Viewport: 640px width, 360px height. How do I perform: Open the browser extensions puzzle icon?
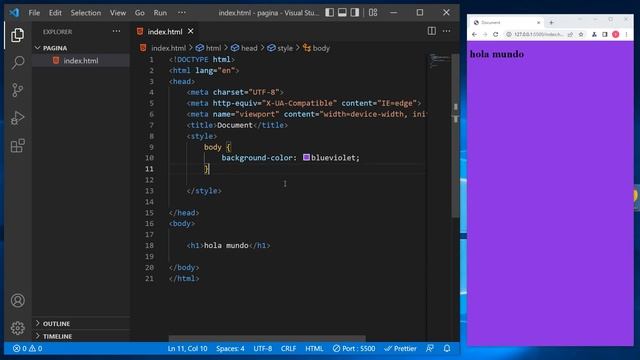(594, 35)
